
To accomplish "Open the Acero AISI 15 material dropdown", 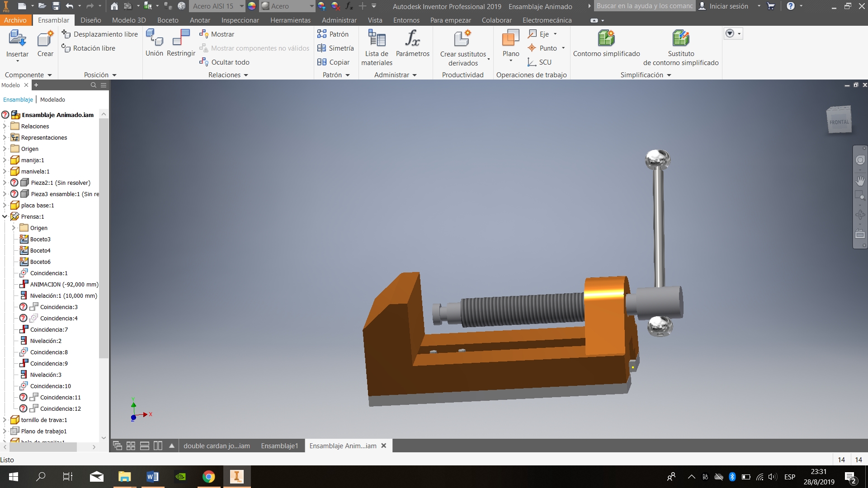I will coord(241,6).
